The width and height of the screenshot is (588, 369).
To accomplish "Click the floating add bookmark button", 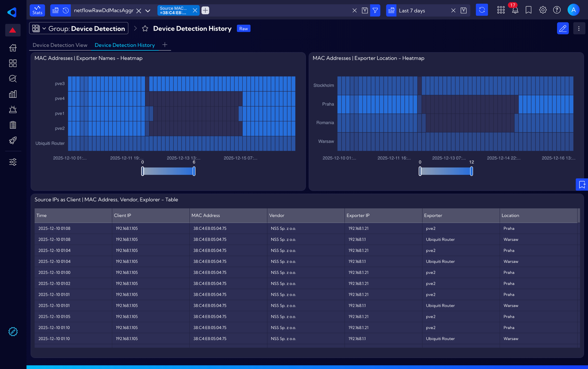I will (x=582, y=184).
